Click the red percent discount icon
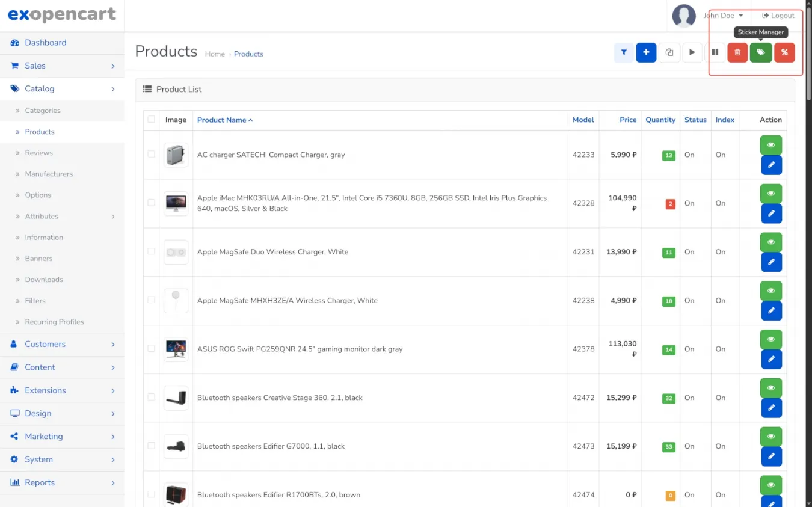Screen dimensions: 812x507 [784, 52]
